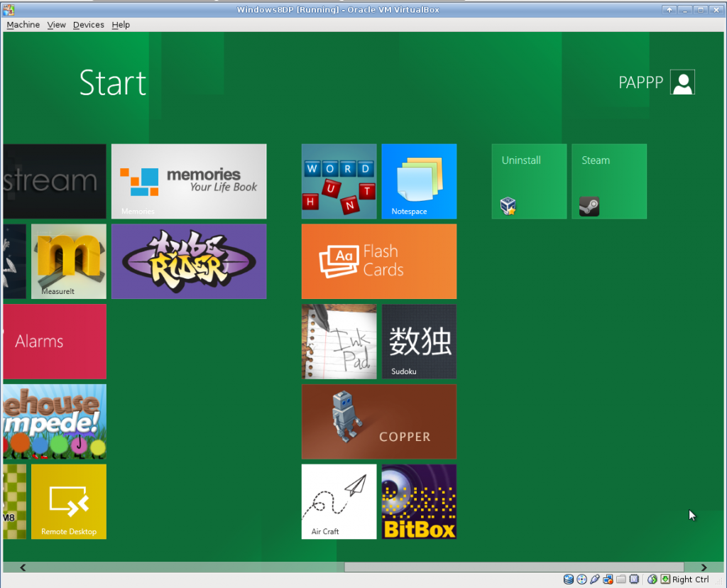This screenshot has width=727, height=588.
Task: Open the Help menu
Action: [121, 25]
